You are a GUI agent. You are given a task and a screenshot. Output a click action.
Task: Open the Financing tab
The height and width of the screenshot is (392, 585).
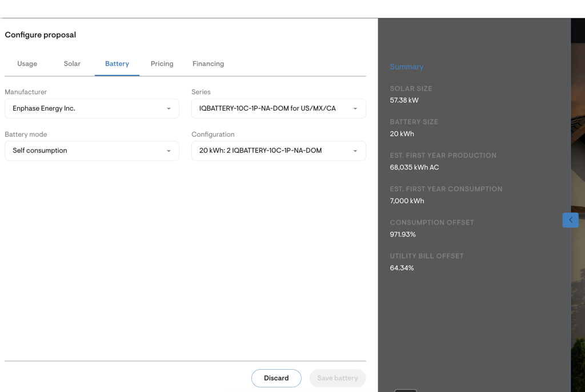[x=208, y=64]
